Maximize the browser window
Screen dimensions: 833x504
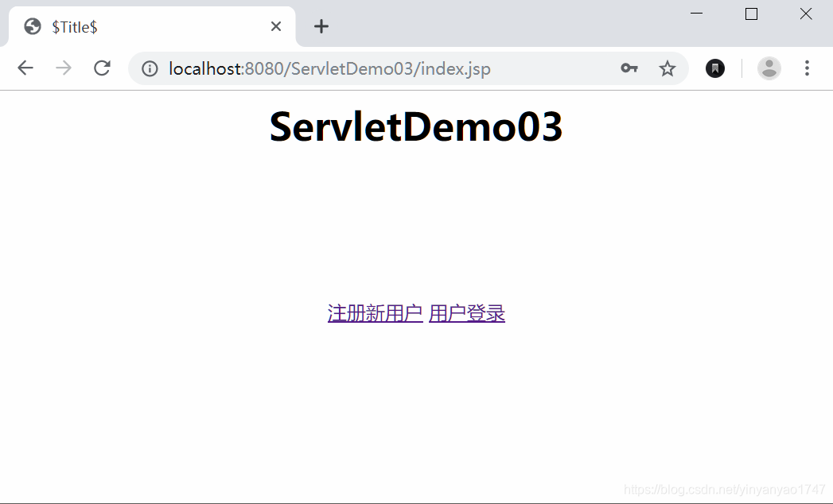tap(751, 14)
